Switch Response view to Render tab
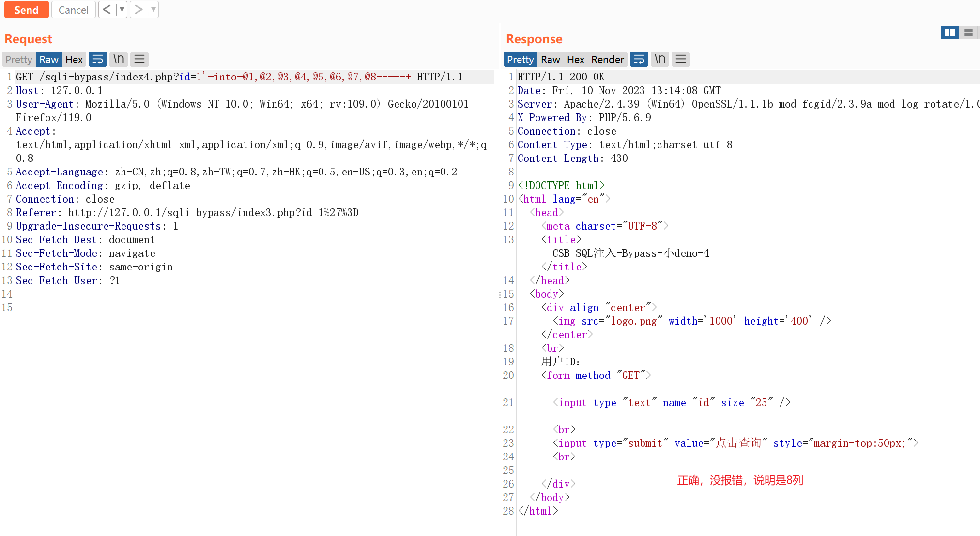Viewport: 980px width, 536px height. point(608,59)
